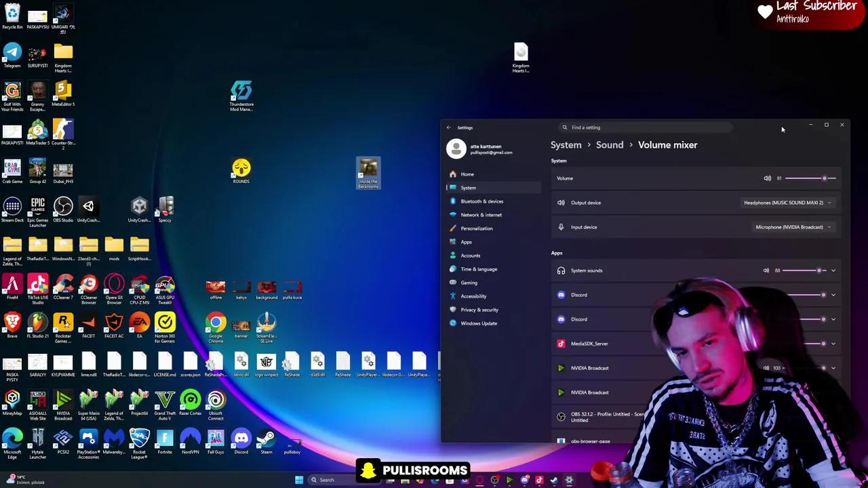Select the Norton 360 for Gamers icon
This screenshot has width=868, height=488.
pyautogui.click(x=165, y=328)
